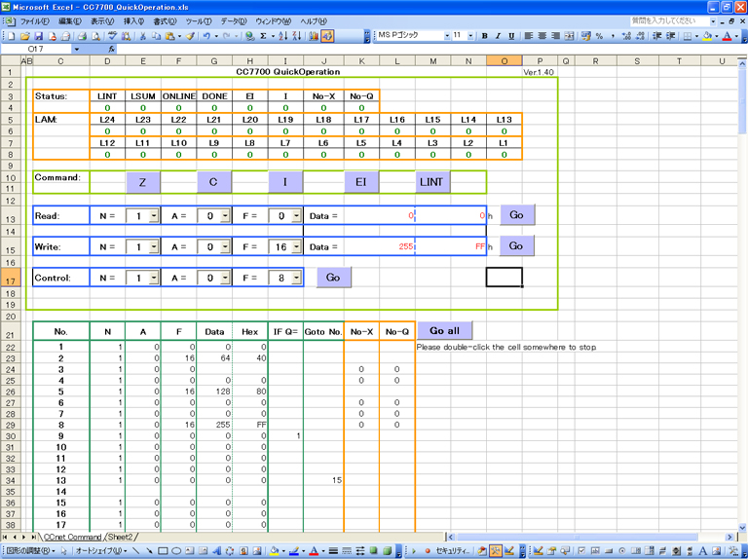Open the Write N value dropdown
This screenshot has width=748, height=560.
coord(154,247)
